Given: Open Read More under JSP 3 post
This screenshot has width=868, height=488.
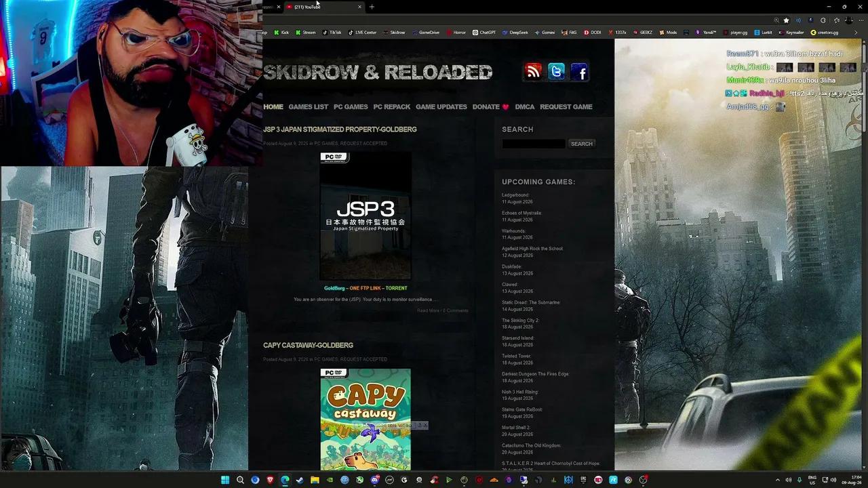Looking at the screenshot, I should pos(428,310).
